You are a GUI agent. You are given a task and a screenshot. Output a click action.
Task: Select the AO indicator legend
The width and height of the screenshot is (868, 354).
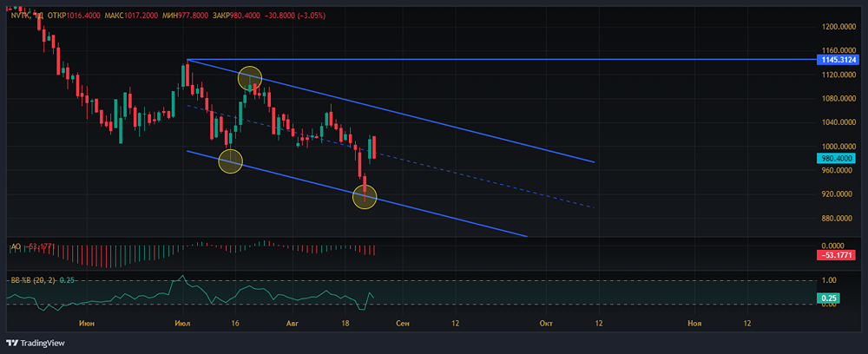click(x=31, y=246)
